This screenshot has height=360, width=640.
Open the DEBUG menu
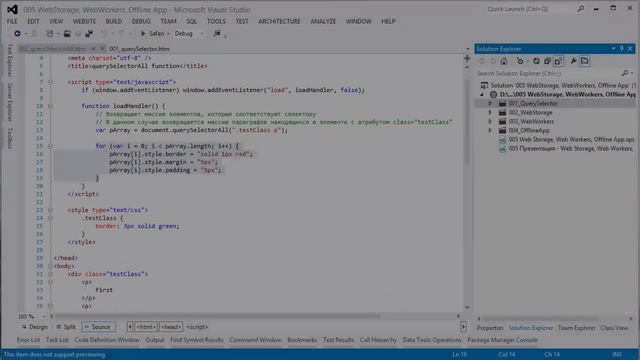click(x=141, y=21)
